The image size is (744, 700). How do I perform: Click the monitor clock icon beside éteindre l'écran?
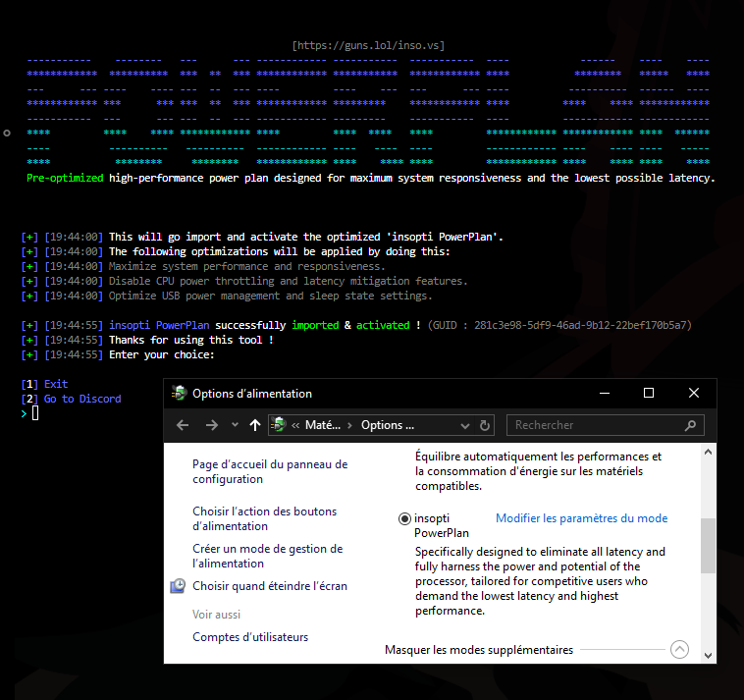[x=178, y=586]
